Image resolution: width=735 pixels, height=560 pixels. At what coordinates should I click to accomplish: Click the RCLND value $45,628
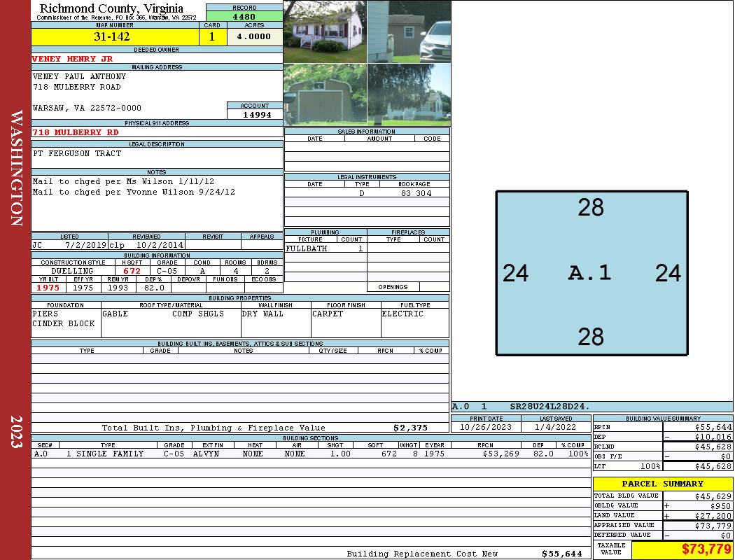point(713,447)
